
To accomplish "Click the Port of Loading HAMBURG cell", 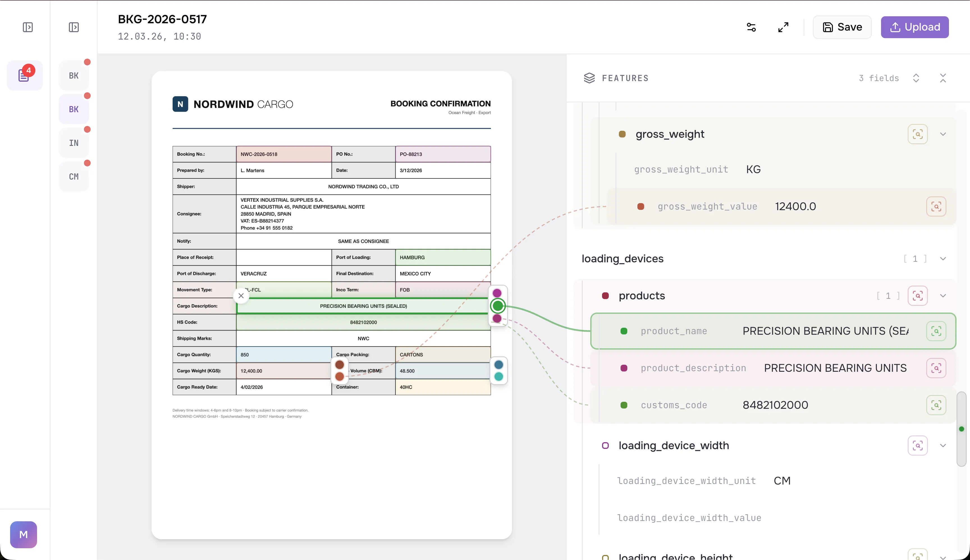I will click(443, 257).
